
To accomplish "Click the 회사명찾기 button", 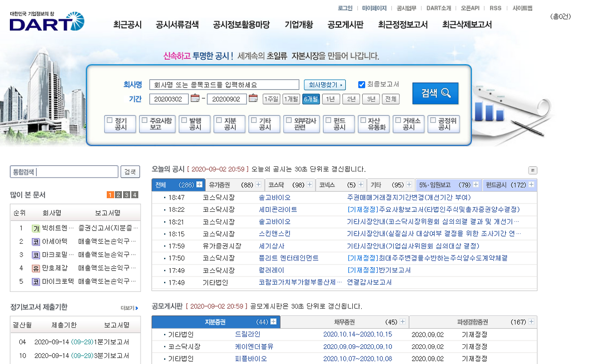I will pyautogui.click(x=325, y=85).
